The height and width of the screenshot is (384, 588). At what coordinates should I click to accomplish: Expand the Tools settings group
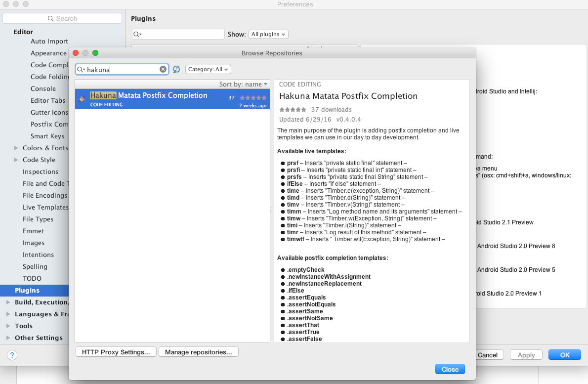[8, 326]
